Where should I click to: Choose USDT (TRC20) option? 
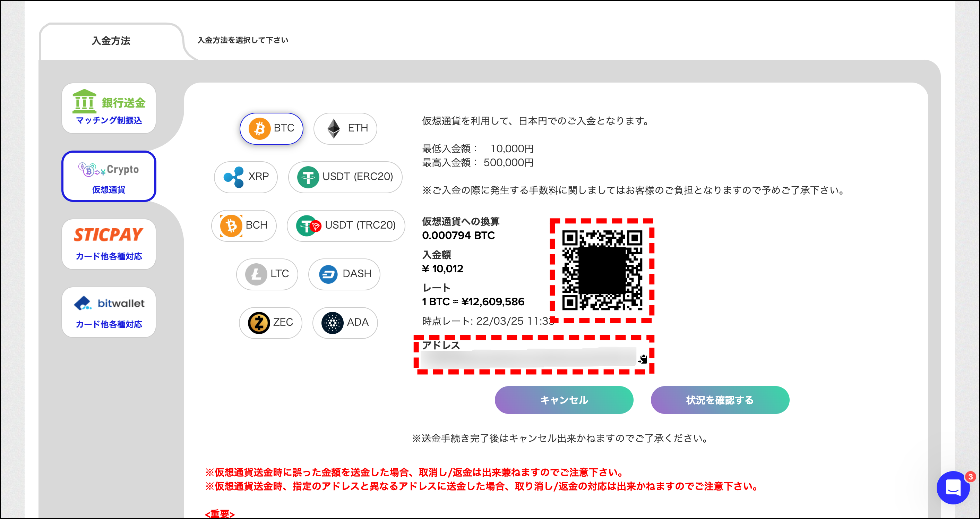[346, 226]
